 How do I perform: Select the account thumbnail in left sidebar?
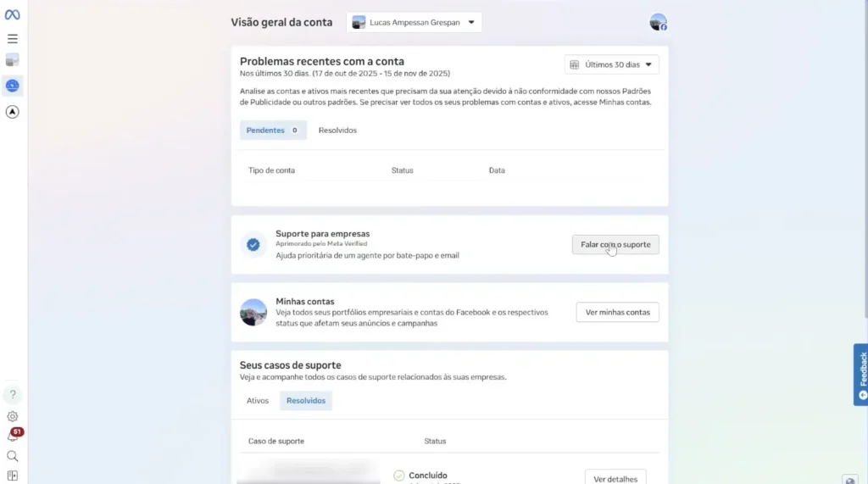[12, 60]
